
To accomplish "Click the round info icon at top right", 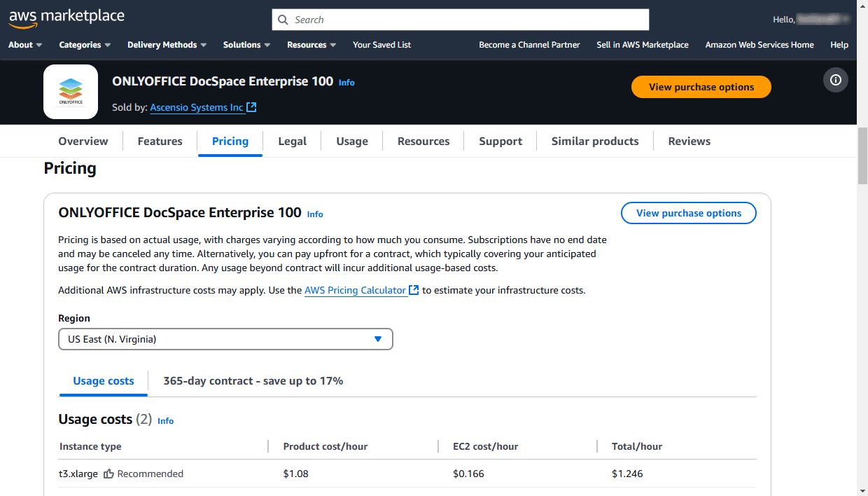I will 835,80.
